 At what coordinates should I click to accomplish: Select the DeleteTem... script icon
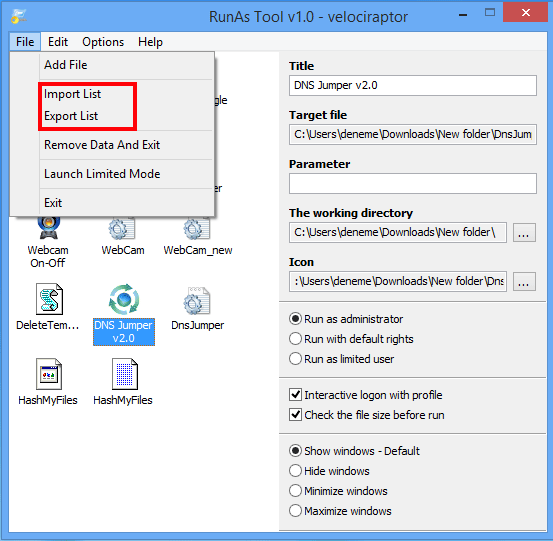(49, 299)
